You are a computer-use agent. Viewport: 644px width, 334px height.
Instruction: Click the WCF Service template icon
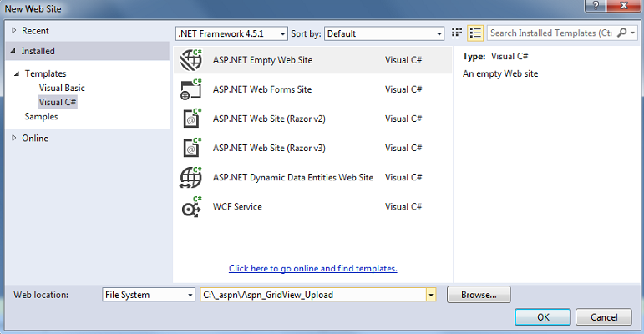click(x=191, y=206)
